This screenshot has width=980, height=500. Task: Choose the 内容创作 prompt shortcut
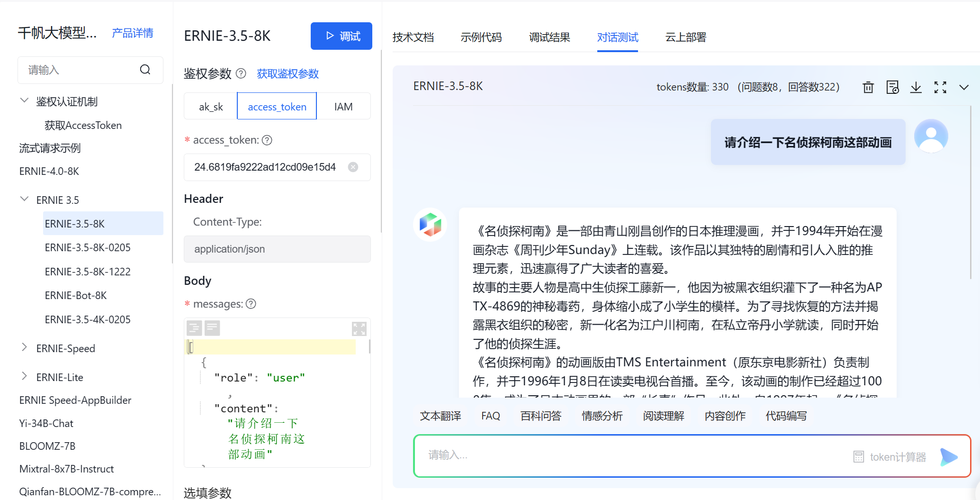725,416
